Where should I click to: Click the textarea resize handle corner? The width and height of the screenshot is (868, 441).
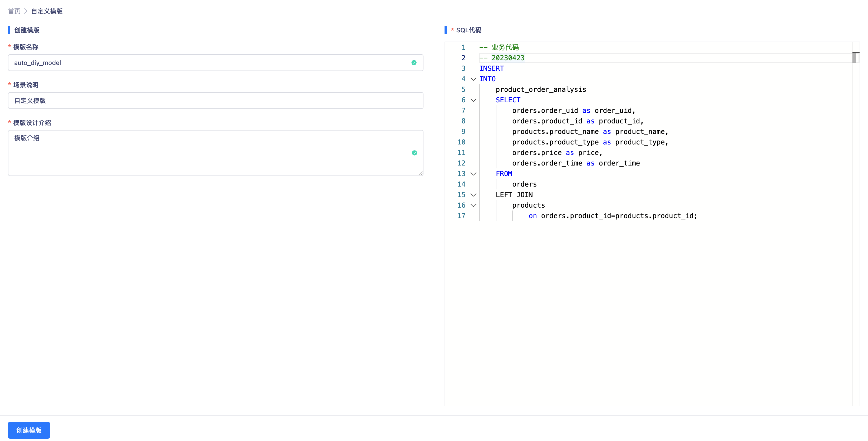pos(420,173)
